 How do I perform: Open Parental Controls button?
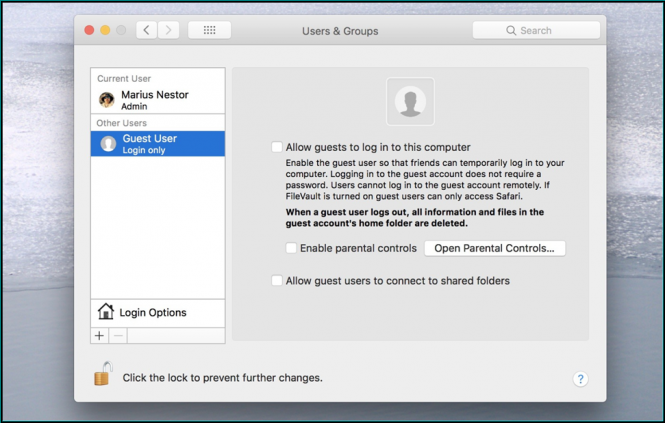[x=495, y=248]
